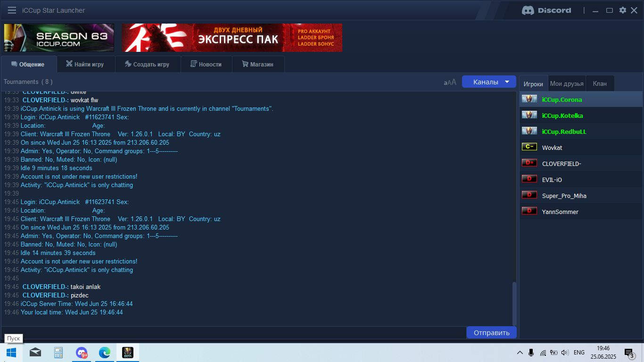The height and width of the screenshot is (362, 644).
Task: Open the settings gear icon
Action: point(623,10)
